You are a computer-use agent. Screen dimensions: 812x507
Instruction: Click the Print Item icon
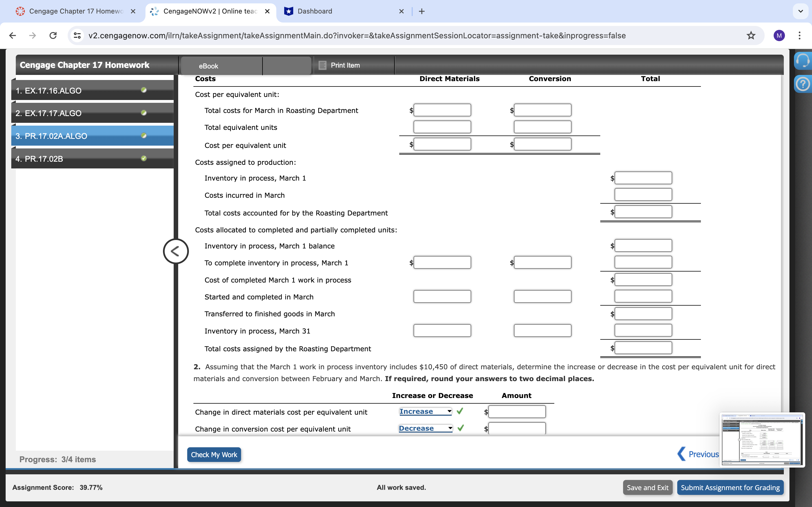pyautogui.click(x=323, y=65)
